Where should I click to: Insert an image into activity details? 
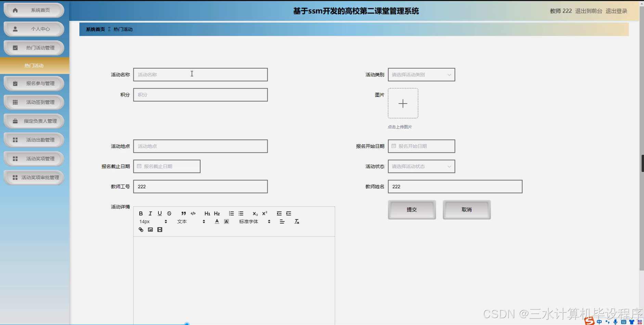pos(150,229)
